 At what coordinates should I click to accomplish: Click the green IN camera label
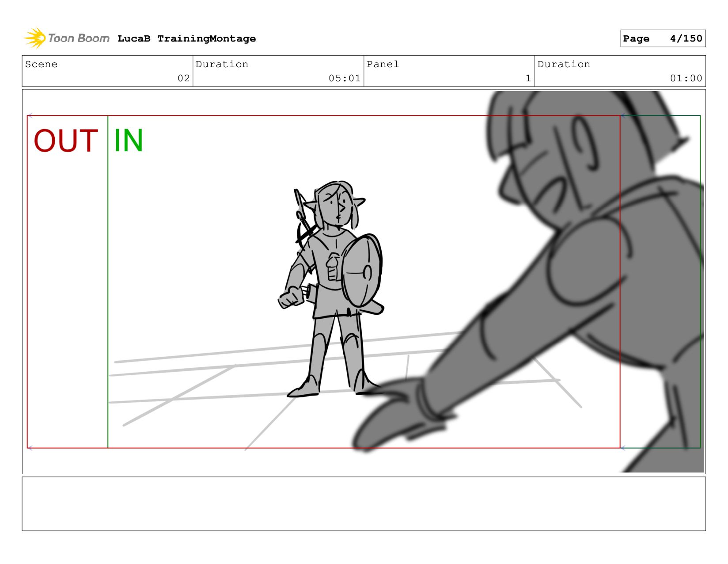[x=129, y=141]
